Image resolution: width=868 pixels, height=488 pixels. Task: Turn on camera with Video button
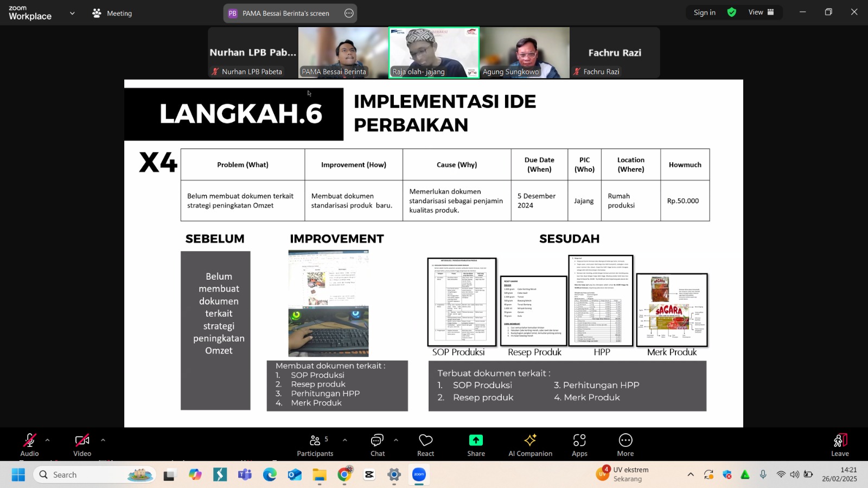click(82, 445)
